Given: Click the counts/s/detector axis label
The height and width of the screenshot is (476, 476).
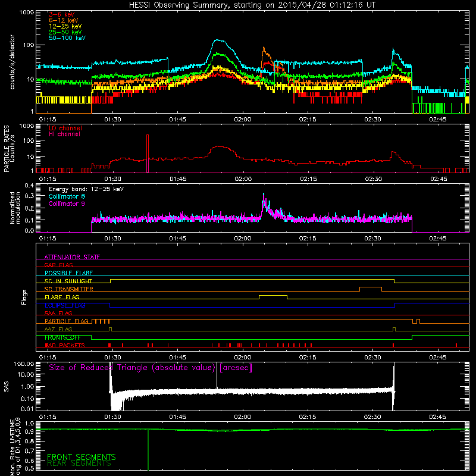Looking at the screenshot, I should (12, 62).
